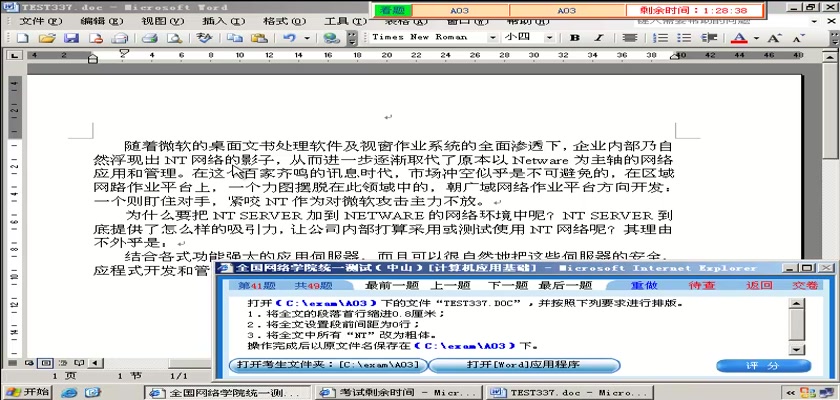Switch to Web Layout view icon
The height and width of the screenshot is (400, 840).
[28, 363]
